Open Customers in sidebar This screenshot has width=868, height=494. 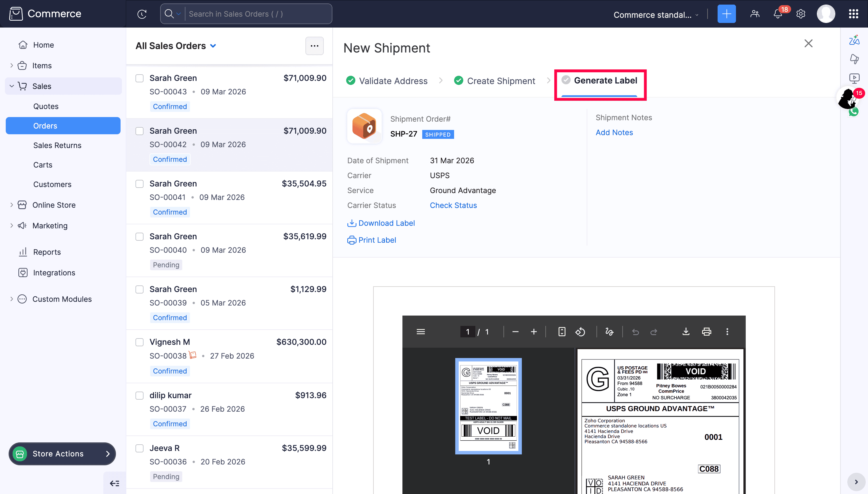52,184
